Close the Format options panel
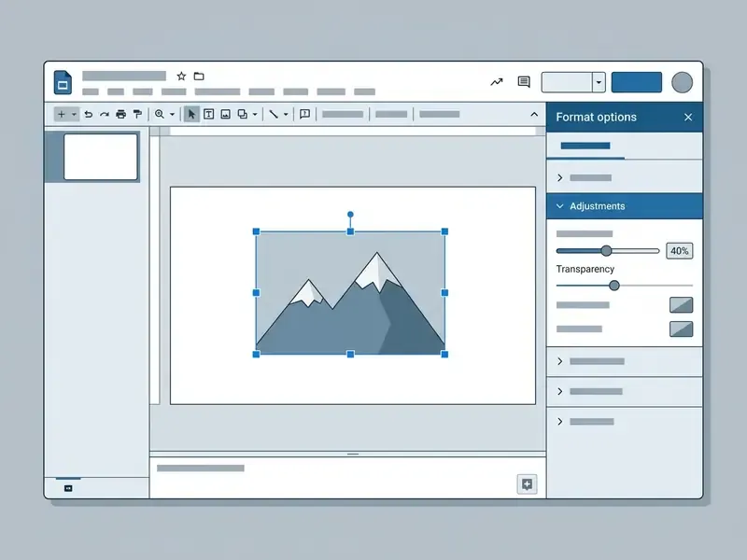 pyautogui.click(x=688, y=118)
